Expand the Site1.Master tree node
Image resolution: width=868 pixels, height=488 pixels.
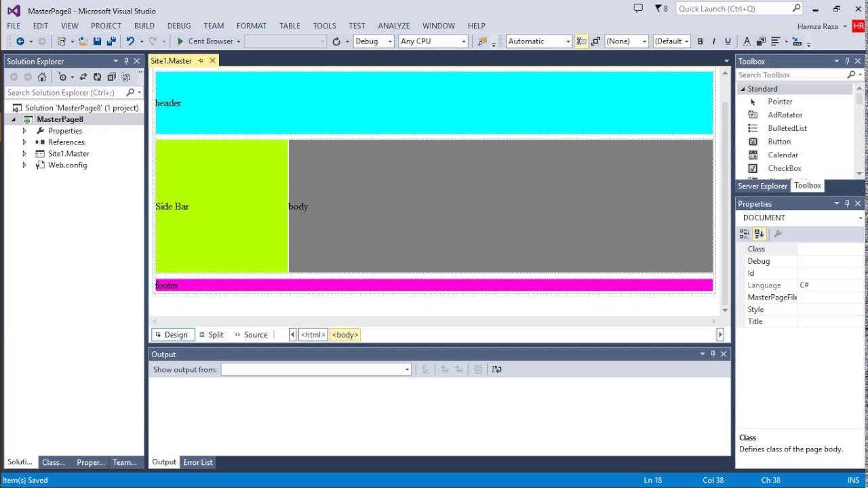tap(24, 154)
